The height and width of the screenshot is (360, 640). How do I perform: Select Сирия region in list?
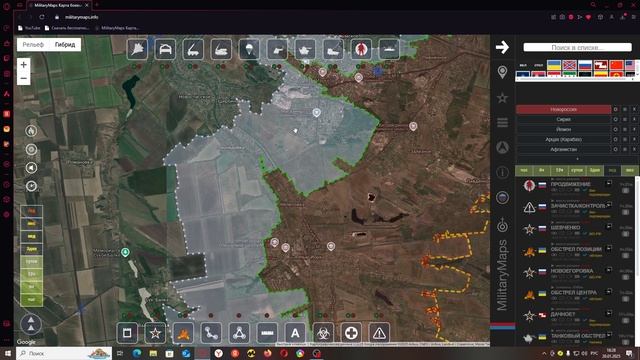564,119
